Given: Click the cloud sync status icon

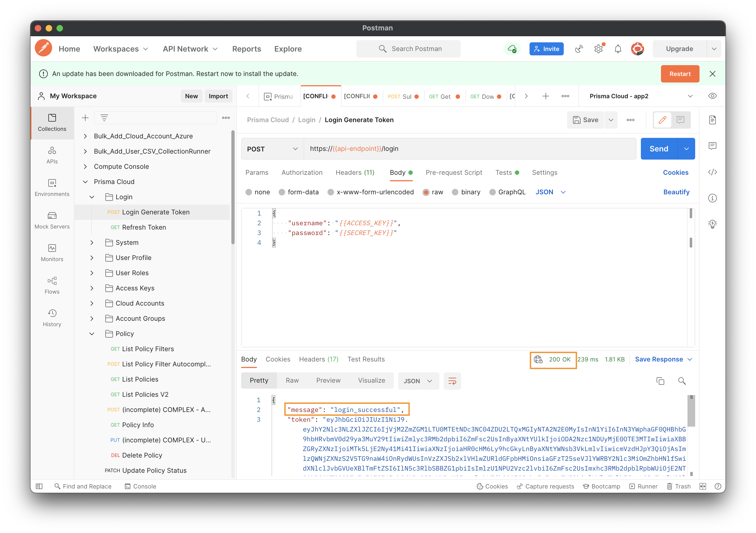Looking at the screenshot, I should [512, 49].
